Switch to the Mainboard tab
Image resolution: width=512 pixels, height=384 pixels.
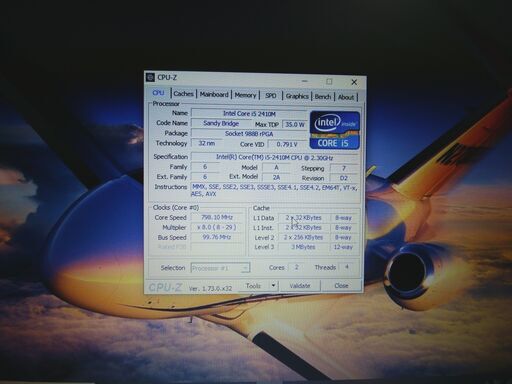[214, 94]
